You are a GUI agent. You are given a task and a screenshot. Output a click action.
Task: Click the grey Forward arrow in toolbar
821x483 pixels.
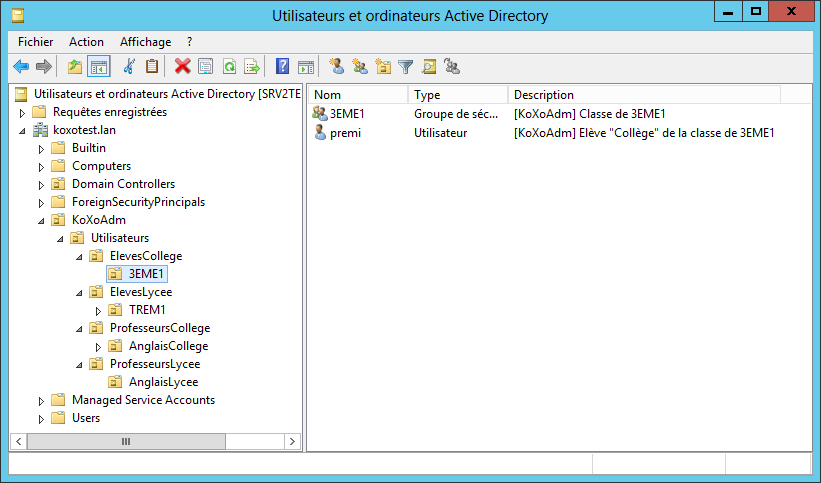[x=43, y=67]
